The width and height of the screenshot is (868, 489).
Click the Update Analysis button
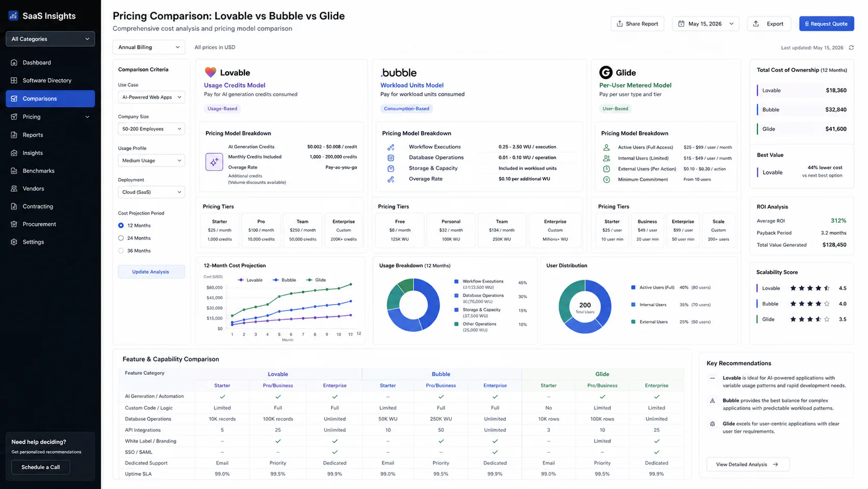click(x=151, y=272)
